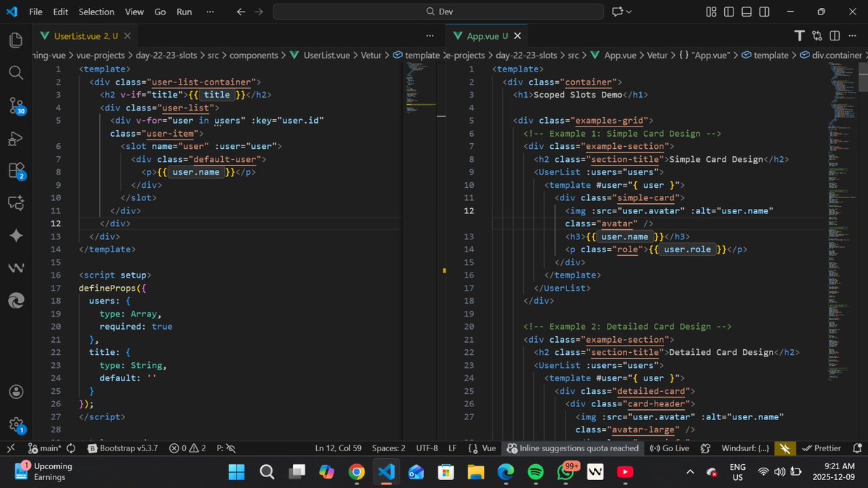Select the Vue language mode in status bar

pyautogui.click(x=489, y=448)
